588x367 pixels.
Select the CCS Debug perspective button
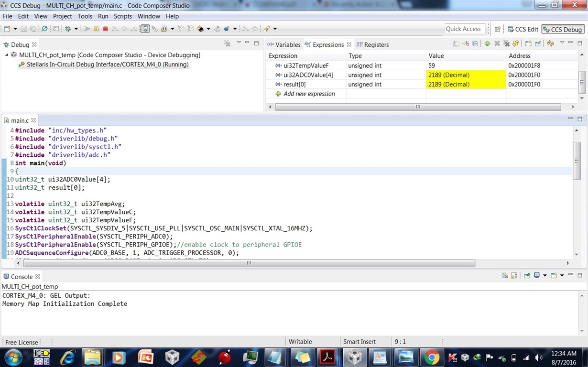click(x=563, y=29)
